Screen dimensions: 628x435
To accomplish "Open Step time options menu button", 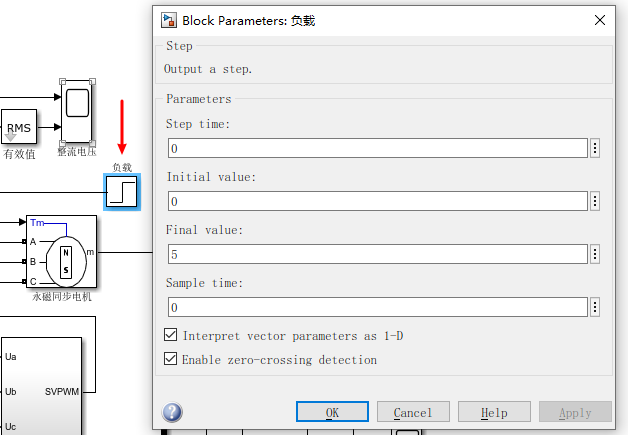I will [x=595, y=148].
